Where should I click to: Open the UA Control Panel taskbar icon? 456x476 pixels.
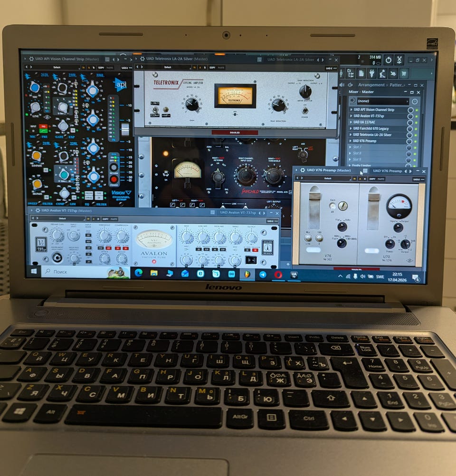click(x=294, y=275)
